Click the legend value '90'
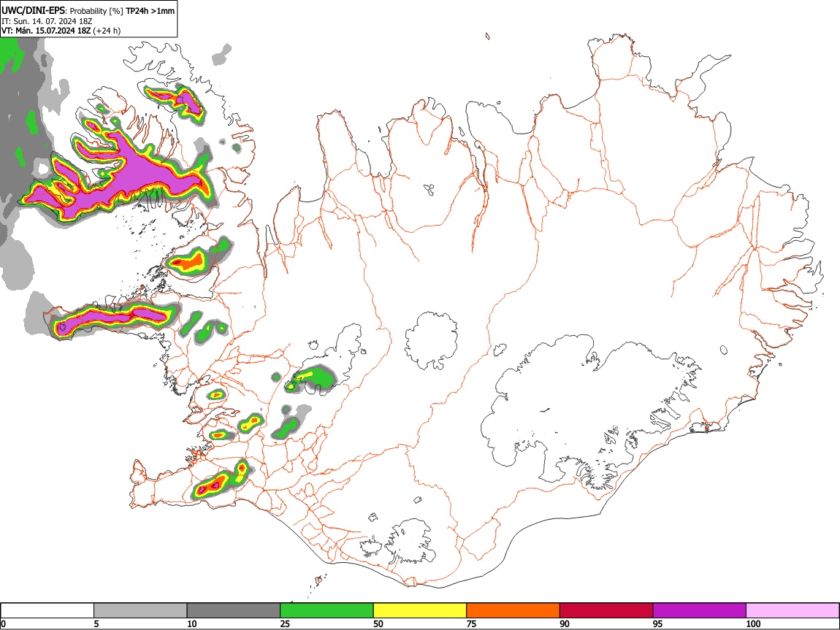The height and width of the screenshot is (630, 840). pos(565,624)
